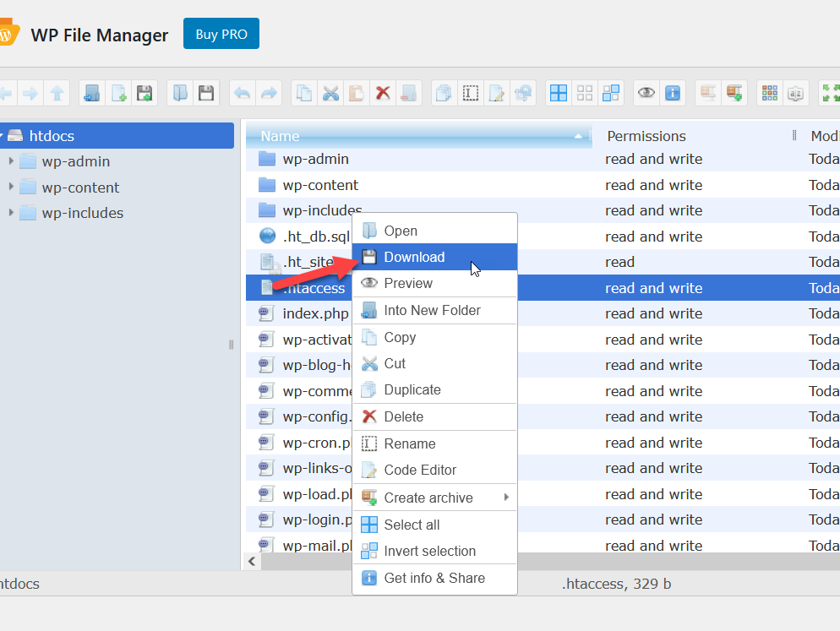This screenshot has width=840, height=631.
Task: Click the Empty folder toolbar icon
Action: 409,94
